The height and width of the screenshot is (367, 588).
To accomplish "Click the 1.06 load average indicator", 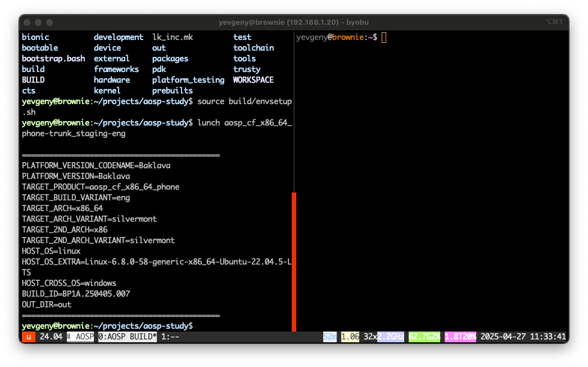I will [x=350, y=337].
